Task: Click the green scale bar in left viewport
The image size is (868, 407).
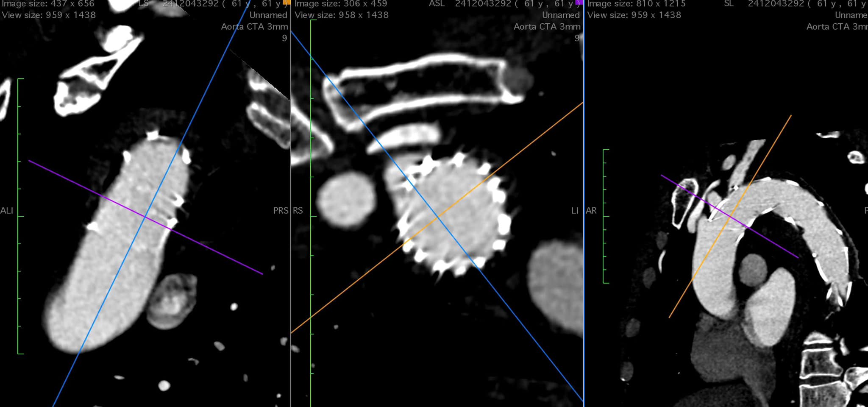Action: 18,216
